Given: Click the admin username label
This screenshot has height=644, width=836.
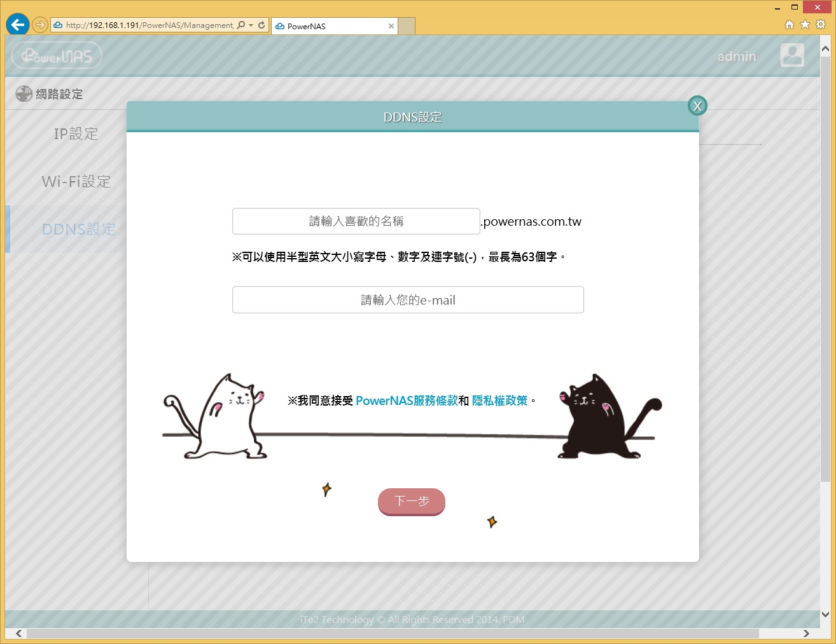Looking at the screenshot, I should [x=737, y=57].
